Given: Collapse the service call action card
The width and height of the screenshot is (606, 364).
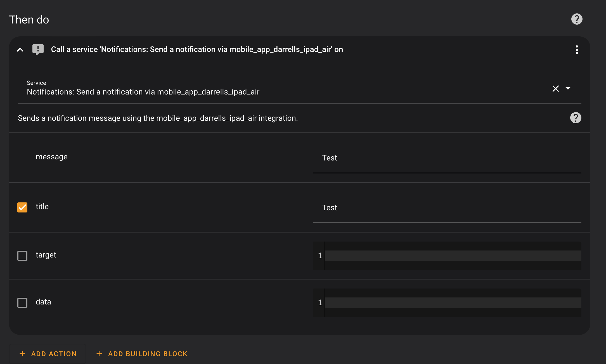Looking at the screenshot, I should [20, 50].
